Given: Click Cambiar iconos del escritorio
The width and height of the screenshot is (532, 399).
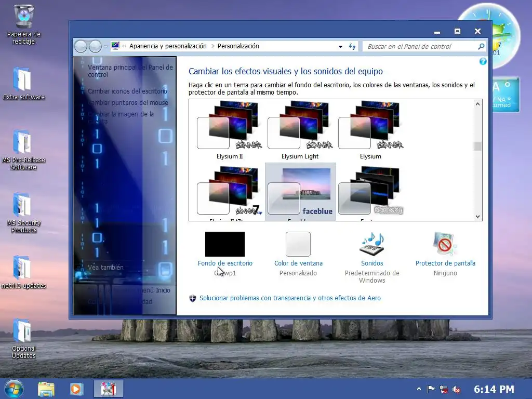Looking at the screenshot, I should (127, 91).
